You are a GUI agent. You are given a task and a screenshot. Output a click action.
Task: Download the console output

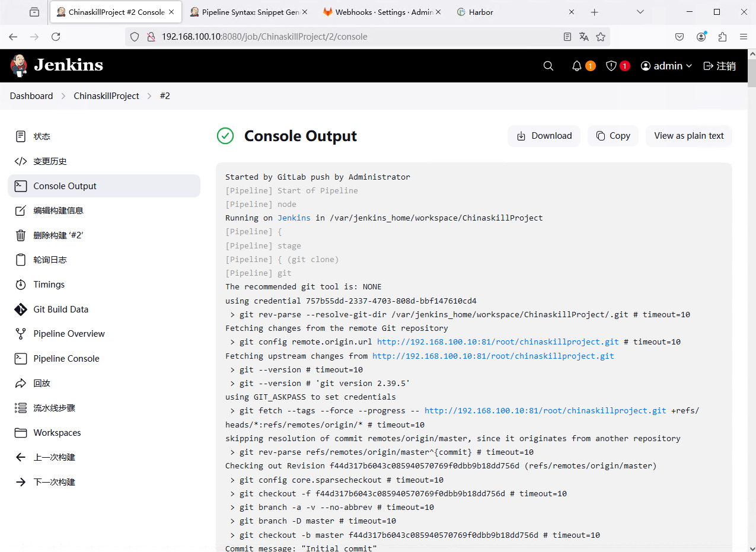click(544, 136)
